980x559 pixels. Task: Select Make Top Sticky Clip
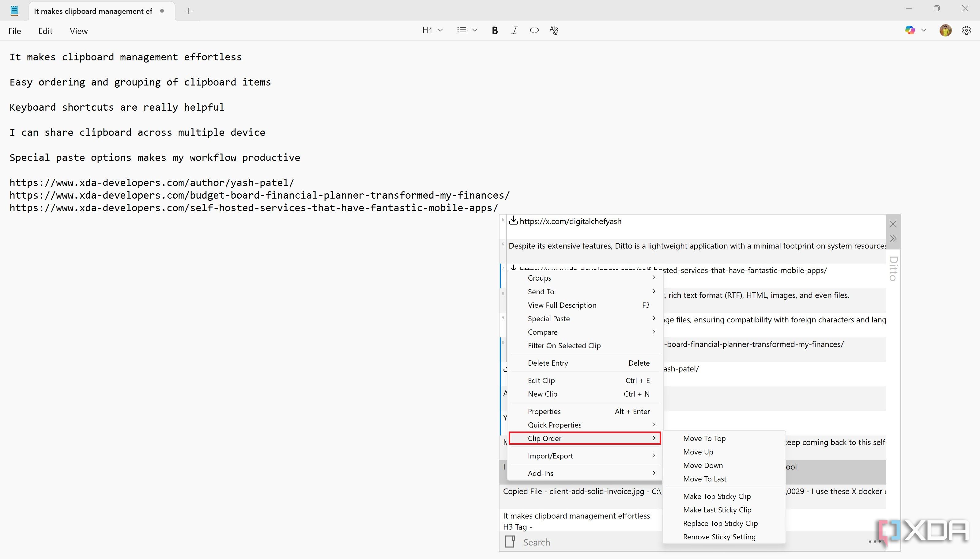click(724, 496)
